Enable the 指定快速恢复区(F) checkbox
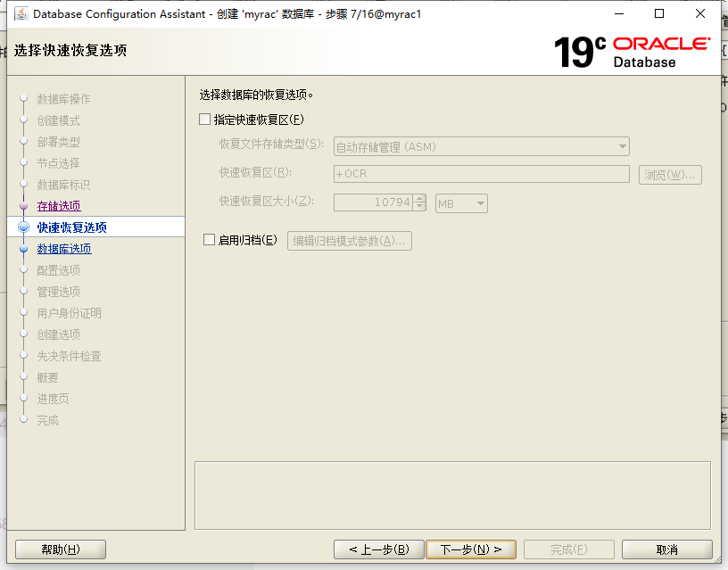This screenshot has height=570, width=728. tap(203, 119)
